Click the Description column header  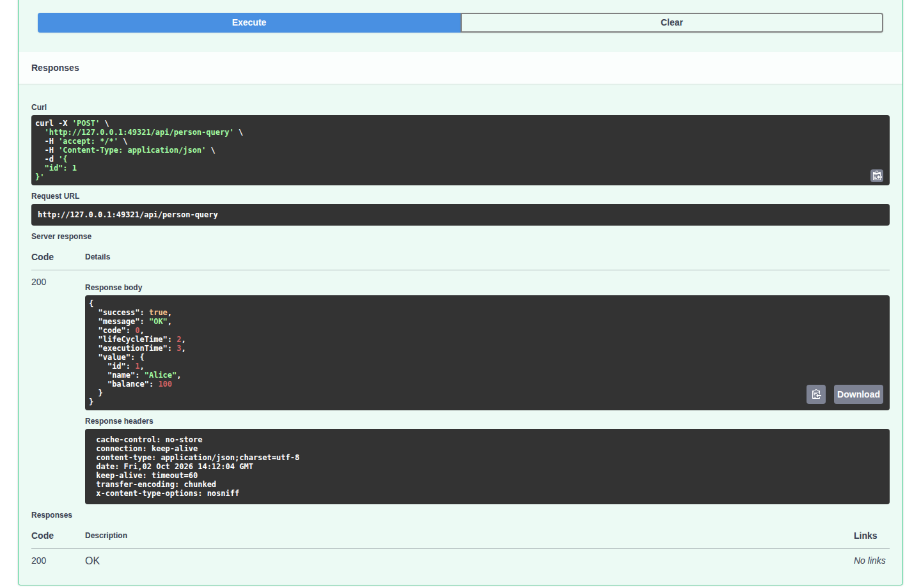point(106,536)
